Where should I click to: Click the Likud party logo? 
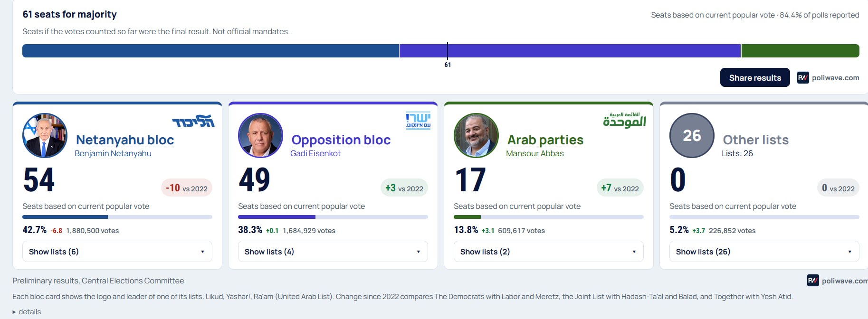(193, 121)
